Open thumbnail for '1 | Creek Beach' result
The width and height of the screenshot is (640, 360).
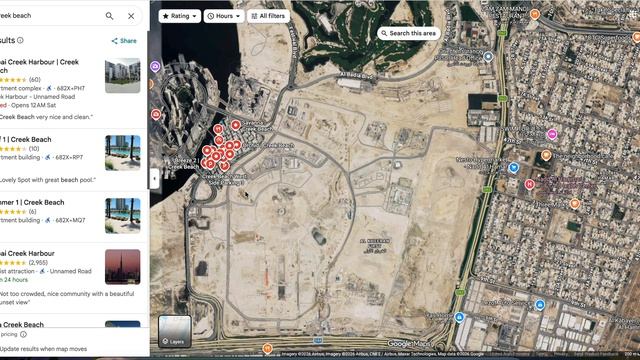(x=122, y=153)
